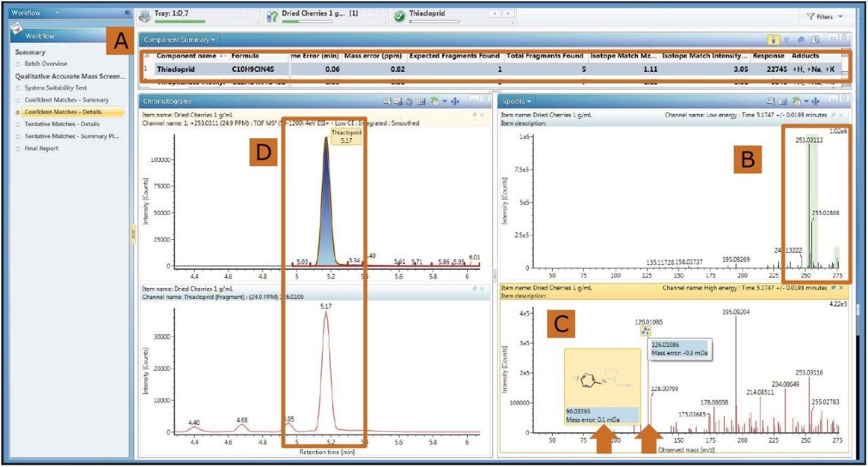The width and height of the screenshot is (868, 467).
Task: Click the Thiacloprid 5.17 peak label
Action: pyautogui.click(x=347, y=138)
